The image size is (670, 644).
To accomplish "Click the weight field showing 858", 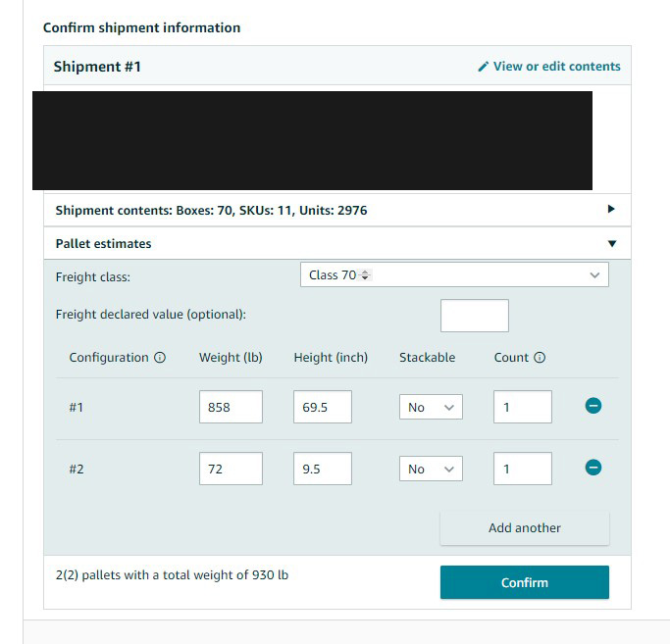I will coord(231,407).
